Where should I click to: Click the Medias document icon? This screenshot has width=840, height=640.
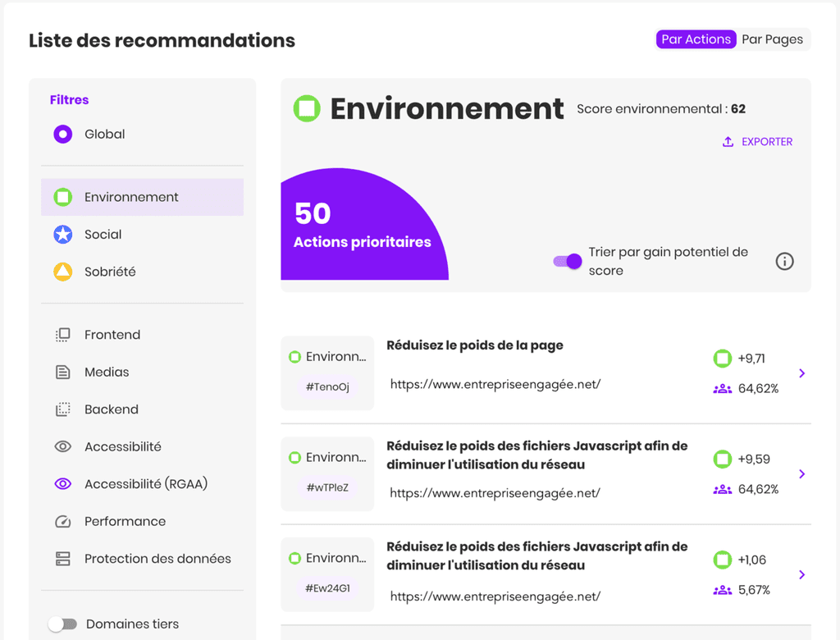point(62,372)
